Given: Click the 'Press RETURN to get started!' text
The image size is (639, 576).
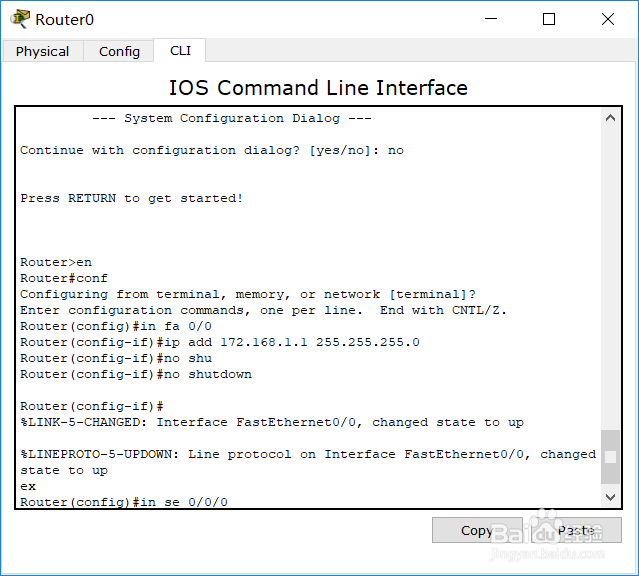Looking at the screenshot, I should (132, 199).
